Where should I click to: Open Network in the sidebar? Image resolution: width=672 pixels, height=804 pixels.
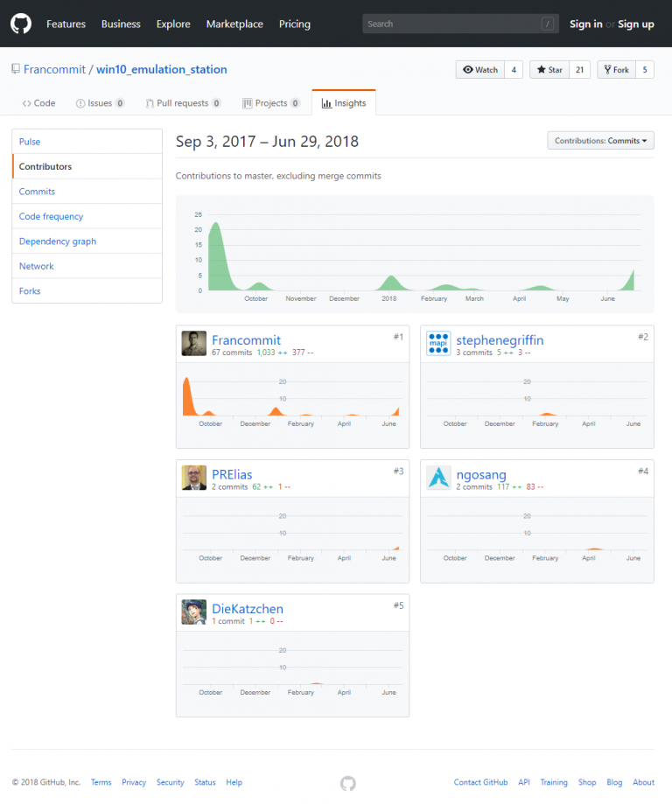click(x=87, y=266)
